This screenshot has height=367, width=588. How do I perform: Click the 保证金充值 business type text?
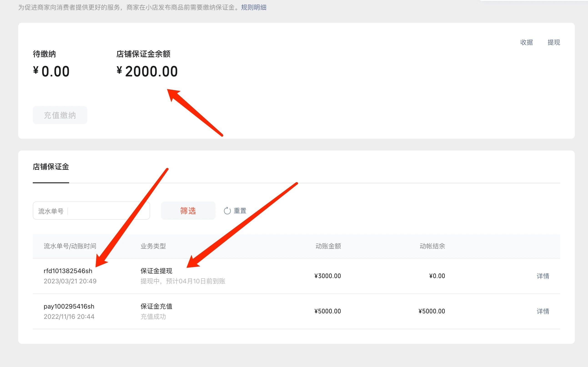[156, 306]
